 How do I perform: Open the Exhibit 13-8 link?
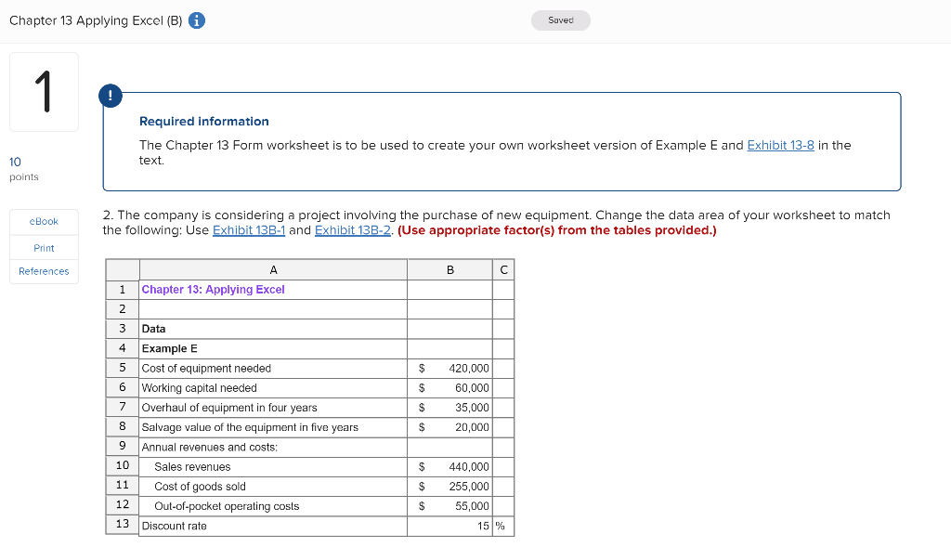(780, 145)
